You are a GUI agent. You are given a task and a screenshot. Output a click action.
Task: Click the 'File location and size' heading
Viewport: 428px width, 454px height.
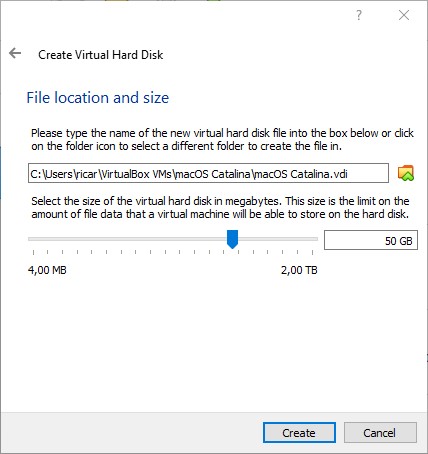click(98, 98)
